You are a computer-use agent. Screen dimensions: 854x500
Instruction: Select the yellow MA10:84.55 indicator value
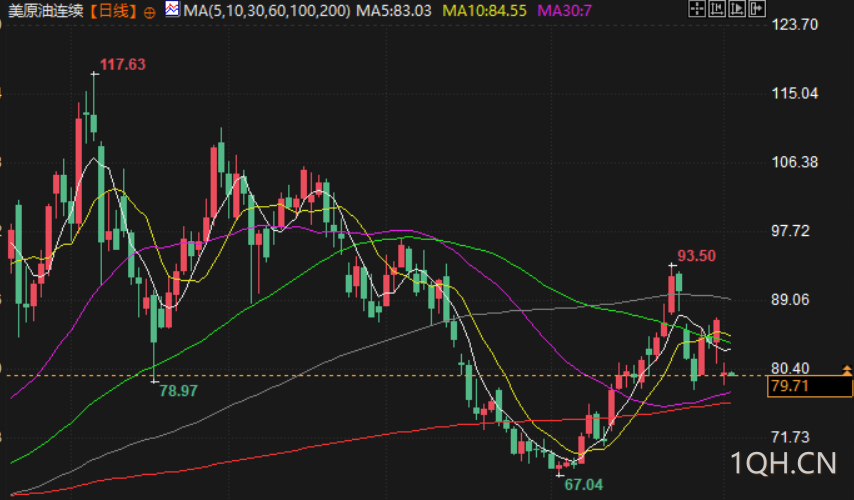484,10
